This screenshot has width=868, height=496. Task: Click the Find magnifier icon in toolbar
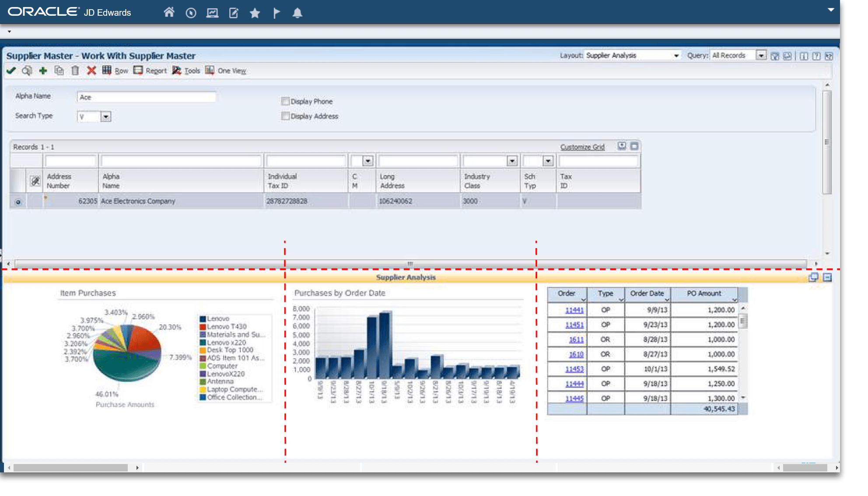[x=27, y=70]
